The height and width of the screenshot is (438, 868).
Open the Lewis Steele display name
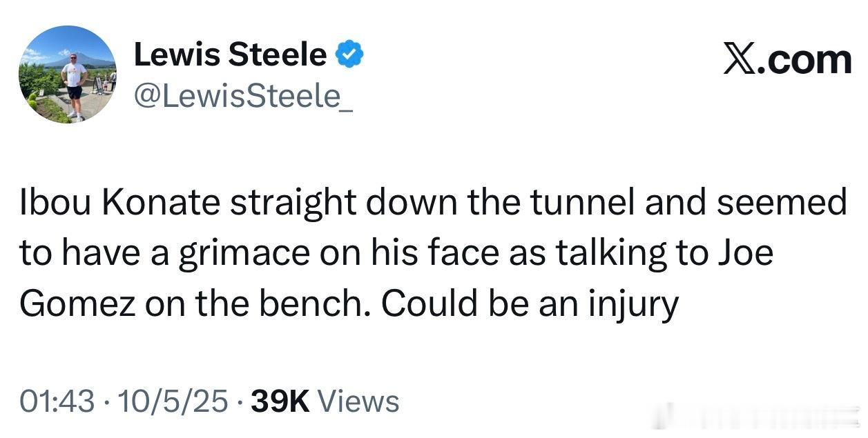(x=230, y=54)
